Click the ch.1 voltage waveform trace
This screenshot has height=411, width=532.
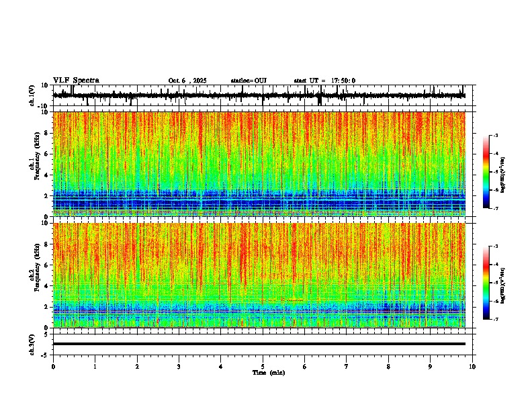(x=259, y=95)
